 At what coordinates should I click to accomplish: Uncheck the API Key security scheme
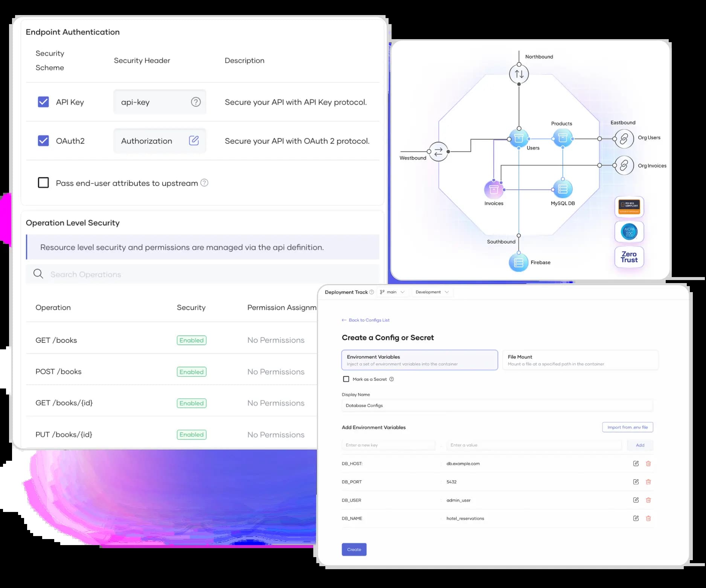43,102
